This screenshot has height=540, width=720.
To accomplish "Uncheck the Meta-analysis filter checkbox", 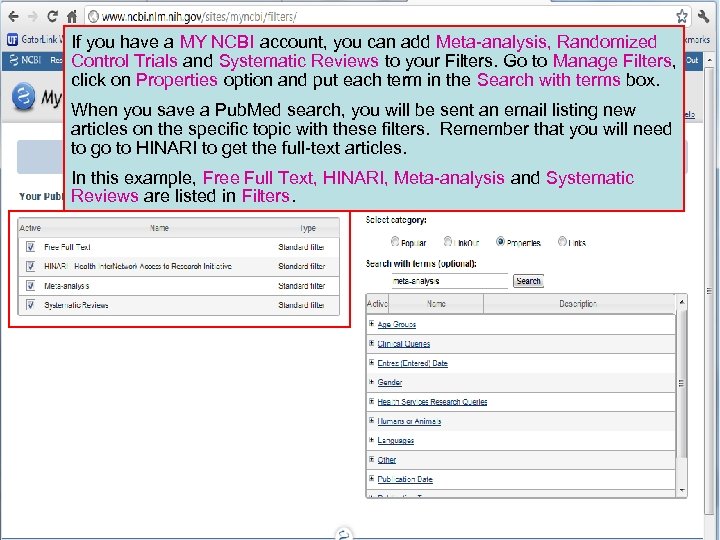I will (30, 286).
